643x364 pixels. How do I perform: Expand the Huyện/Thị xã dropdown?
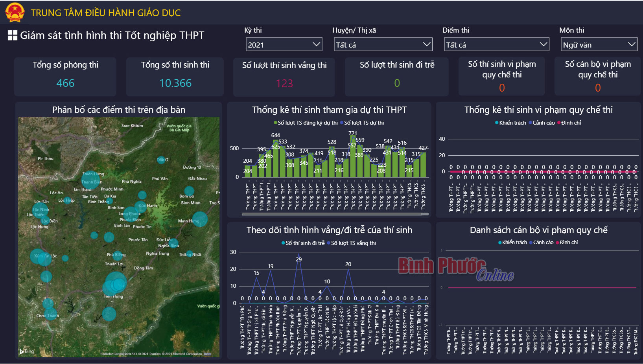coord(383,44)
